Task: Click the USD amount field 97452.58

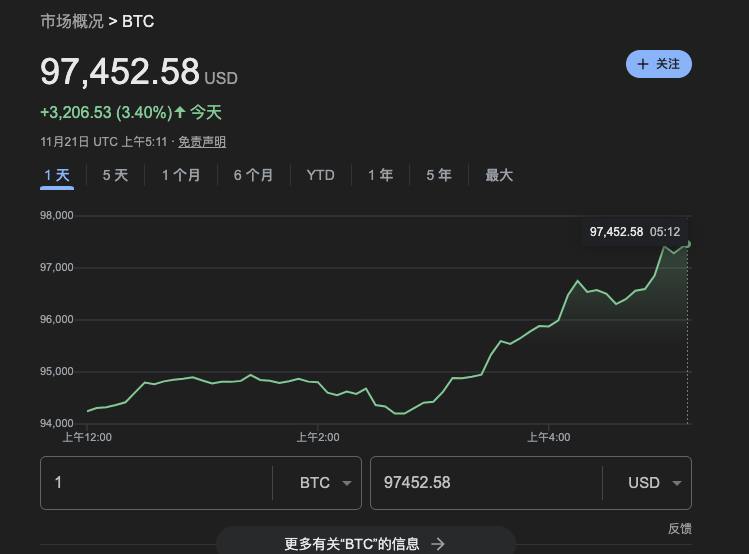Action: click(486, 483)
